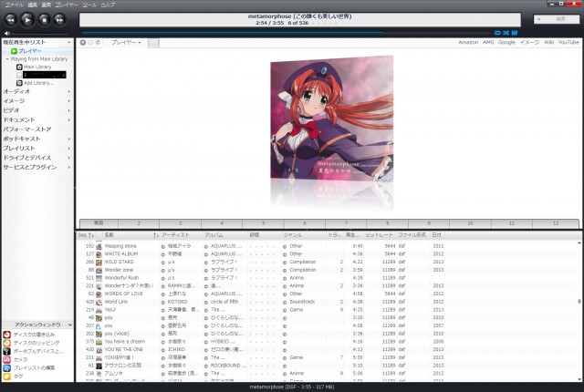Viewport: 584px width, 392px height.
Task: Collapse the アクションウィンドウ panel
Action: (x=70, y=325)
